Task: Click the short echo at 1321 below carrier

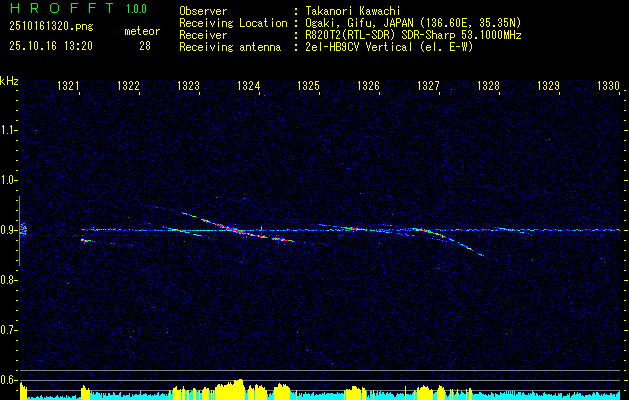Action: point(85,240)
